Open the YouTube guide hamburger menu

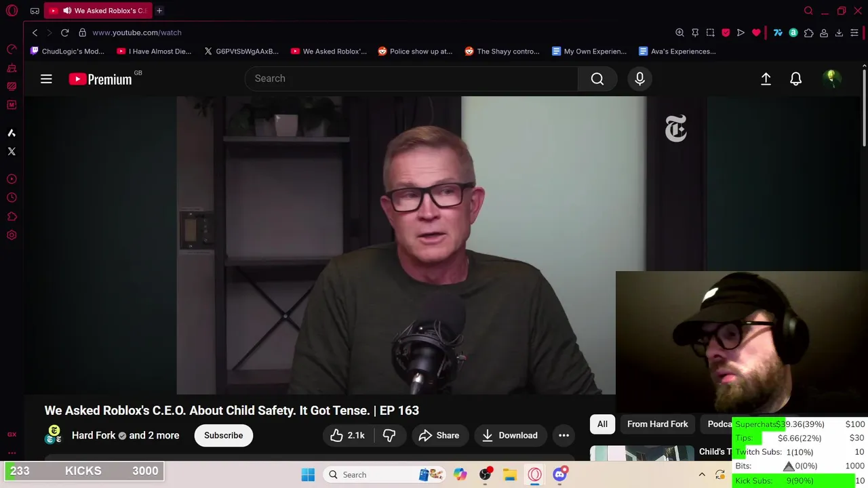46,79
